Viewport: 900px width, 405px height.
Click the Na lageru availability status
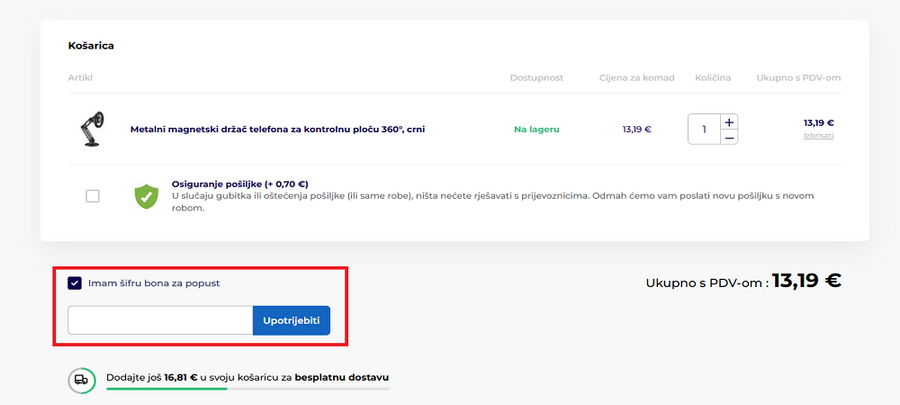pyautogui.click(x=536, y=129)
